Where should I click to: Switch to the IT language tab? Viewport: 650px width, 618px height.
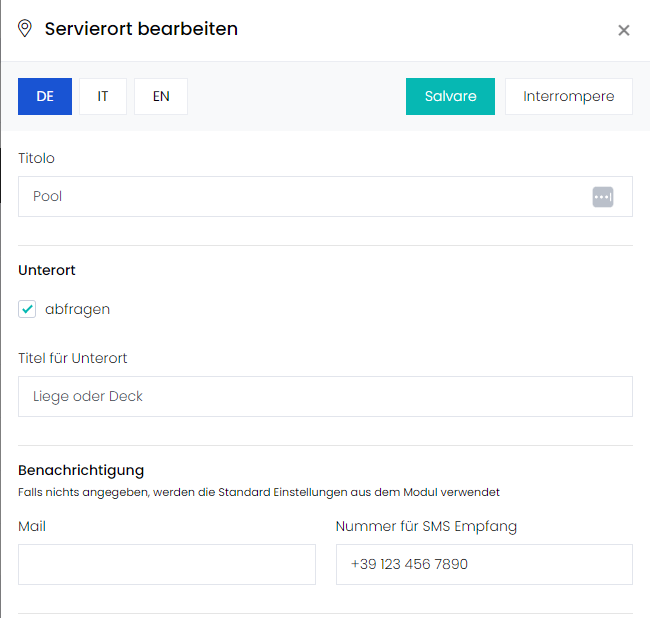click(x=103, y=97)
